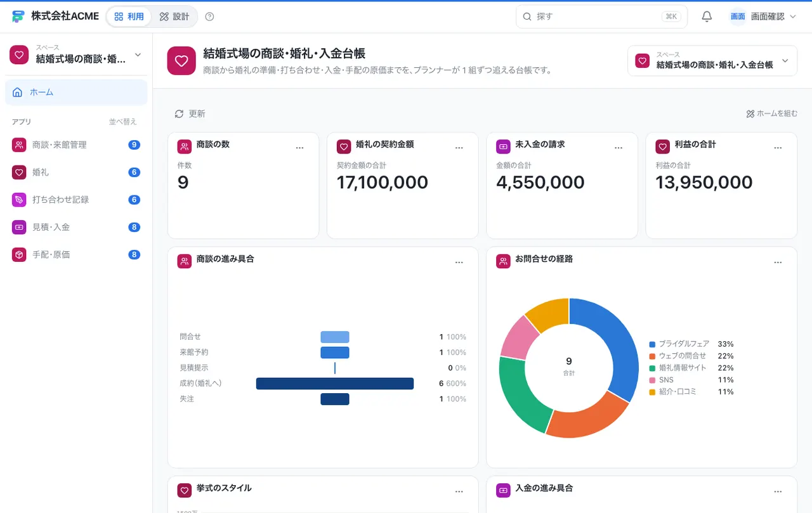Open options for 商談の数 card
The width and height of the screenshot is (812, 513).
click(x=300, y=148)
